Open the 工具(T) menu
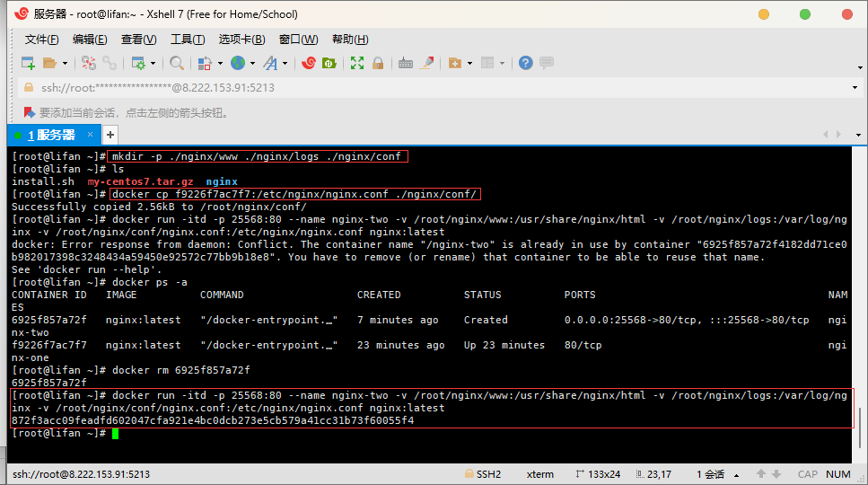Image resolution: width=868 pixels, height=485 pixels. [187, 40]
